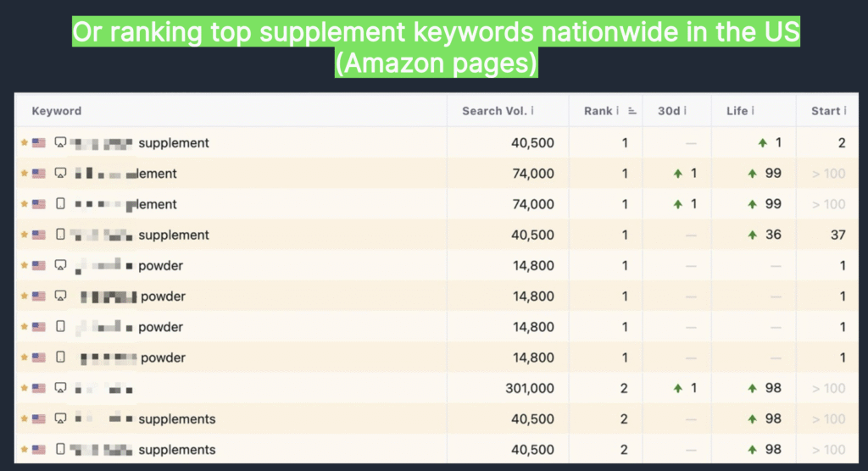Click the info icon beside 30d header

click(x=685, y=111)
